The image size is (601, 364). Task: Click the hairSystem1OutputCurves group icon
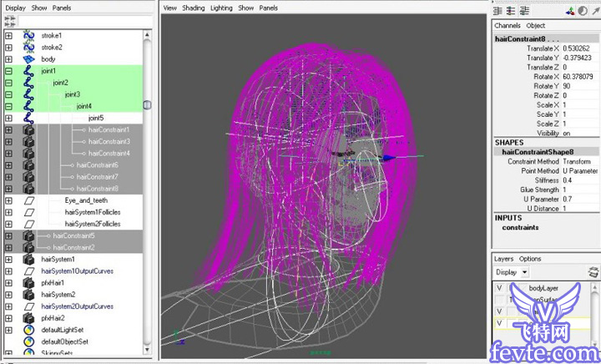tap(28, 271)
